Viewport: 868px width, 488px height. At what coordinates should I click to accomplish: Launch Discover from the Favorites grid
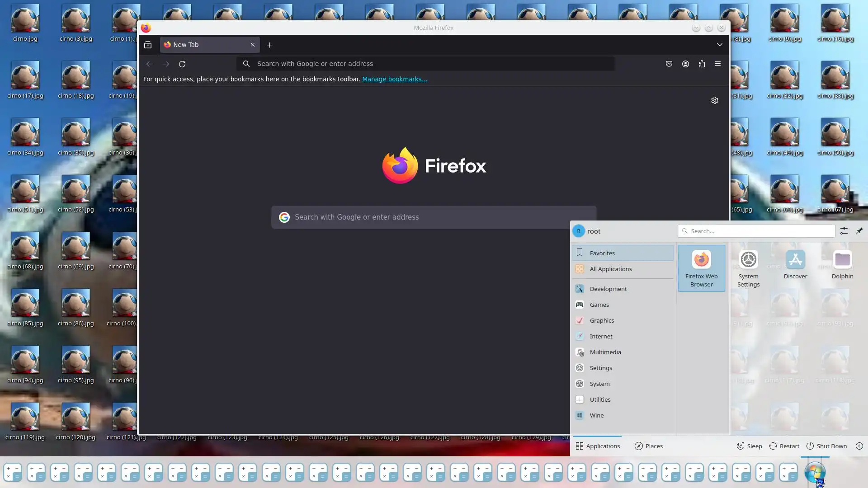pos(795,265)
